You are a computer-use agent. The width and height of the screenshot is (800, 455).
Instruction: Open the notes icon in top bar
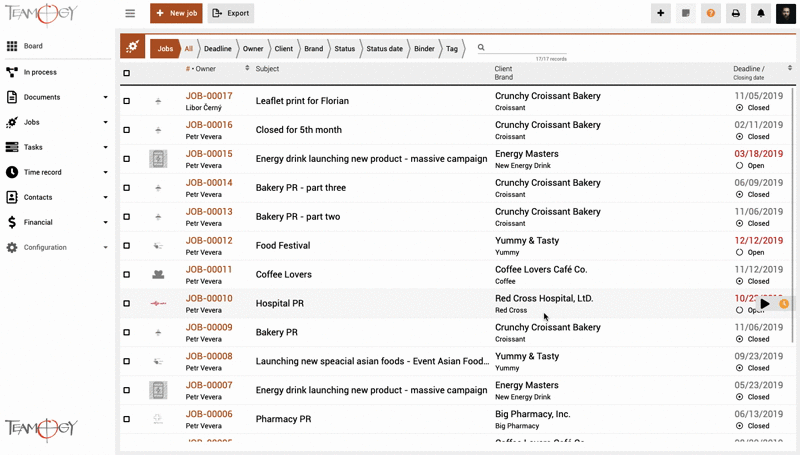pos(686,13)
